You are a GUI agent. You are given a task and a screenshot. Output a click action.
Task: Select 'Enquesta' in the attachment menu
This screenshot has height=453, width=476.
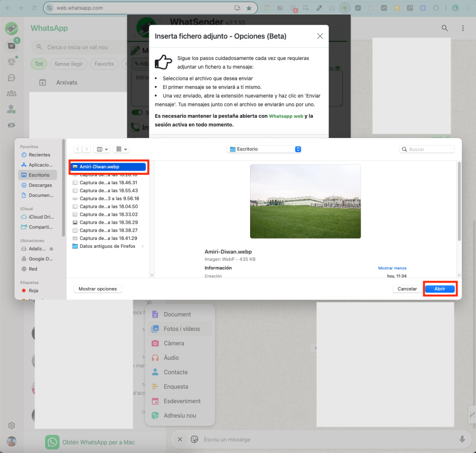176,386
